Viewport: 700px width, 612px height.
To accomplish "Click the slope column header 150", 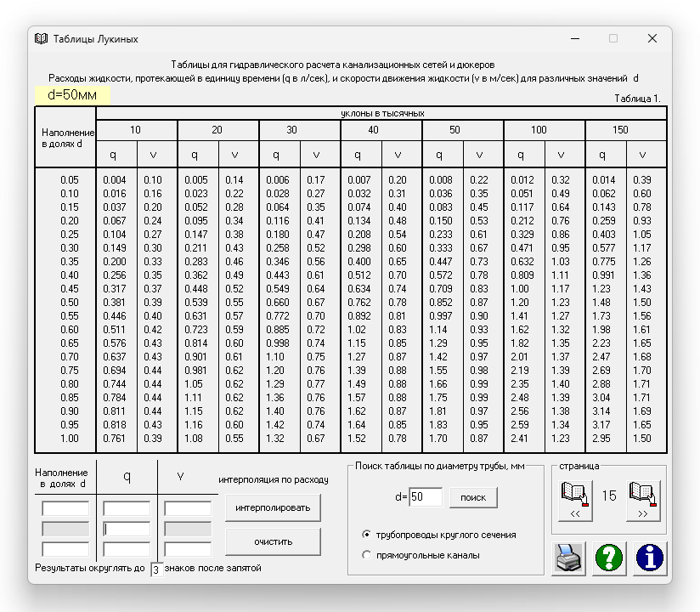I will click(x=620, y=130).
